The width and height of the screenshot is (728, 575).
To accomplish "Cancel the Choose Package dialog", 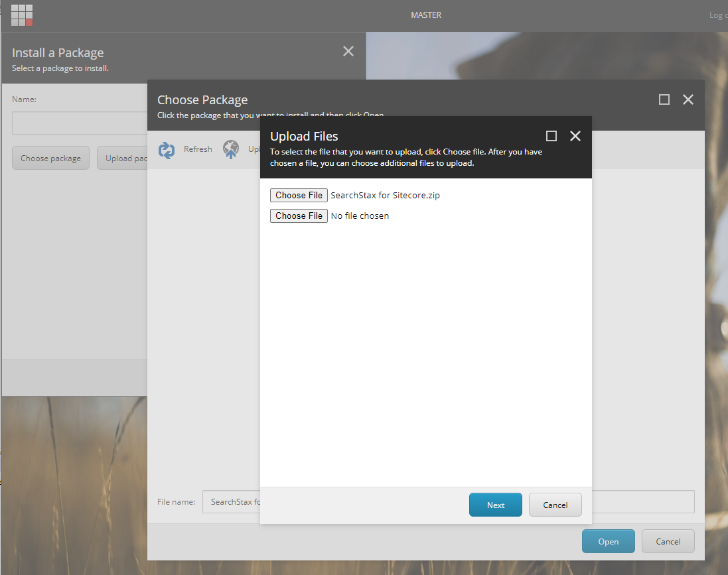I will click(x=668, y=541).
